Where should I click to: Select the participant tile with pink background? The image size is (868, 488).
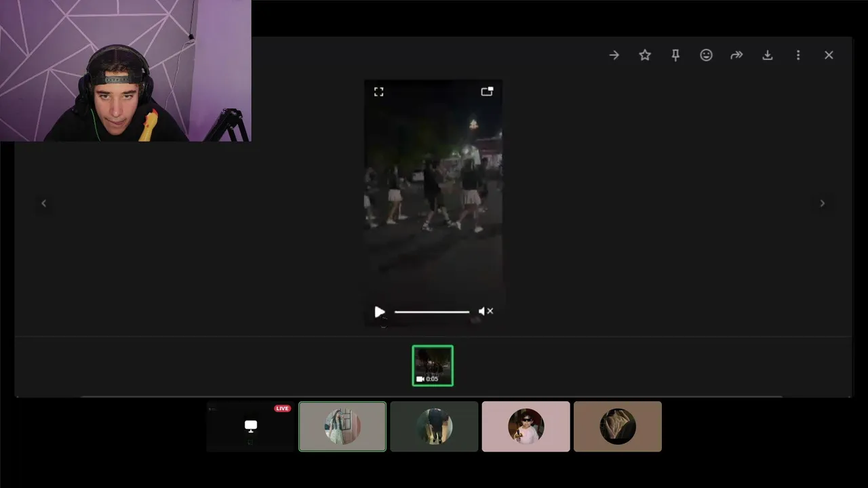[x=526, y=426]
